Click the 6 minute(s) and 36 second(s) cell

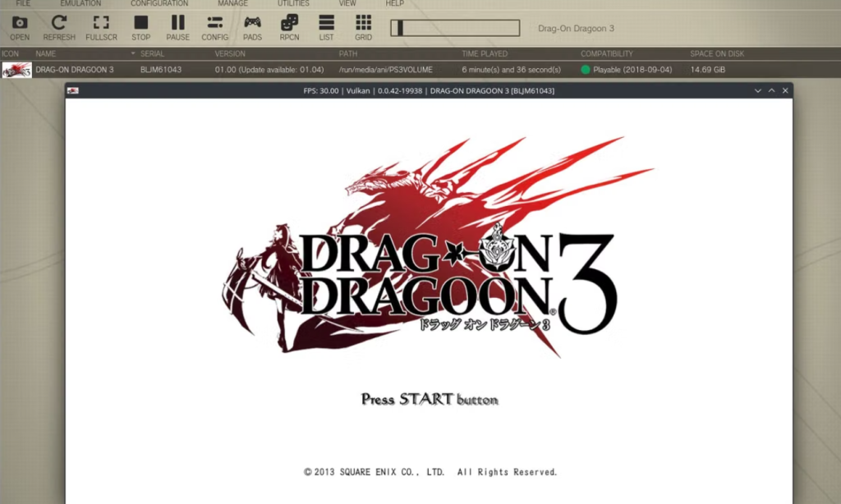coord(511,70)
